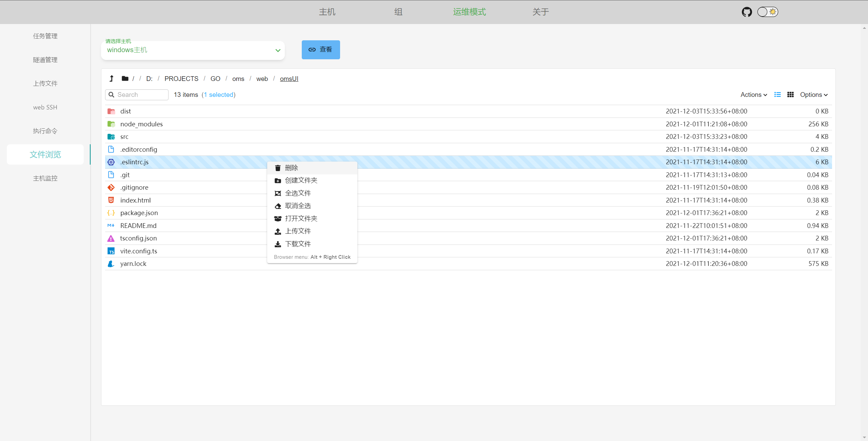This screenshot has width=868, height=441.
Task: Click the download icon for 下载文件
Action: point(278,244)
